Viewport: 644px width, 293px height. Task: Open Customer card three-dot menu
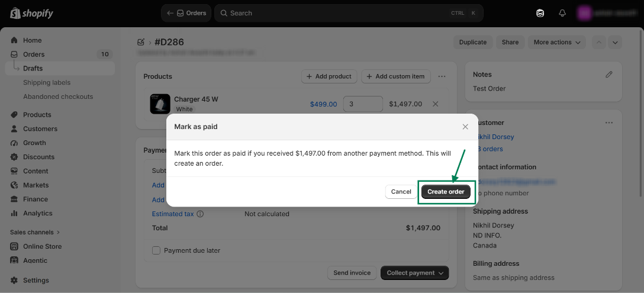[609, 123]
